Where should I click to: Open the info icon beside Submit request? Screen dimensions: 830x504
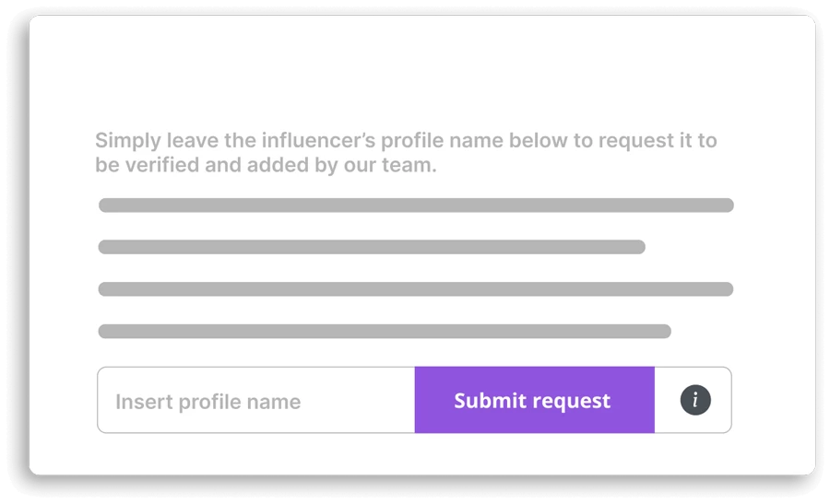click(x=695, y=400)
